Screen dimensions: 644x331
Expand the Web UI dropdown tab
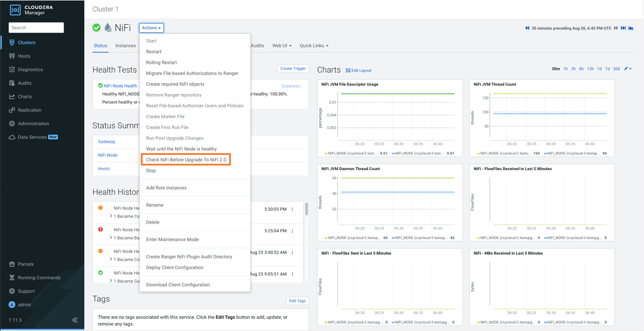(x=281, y=46)
